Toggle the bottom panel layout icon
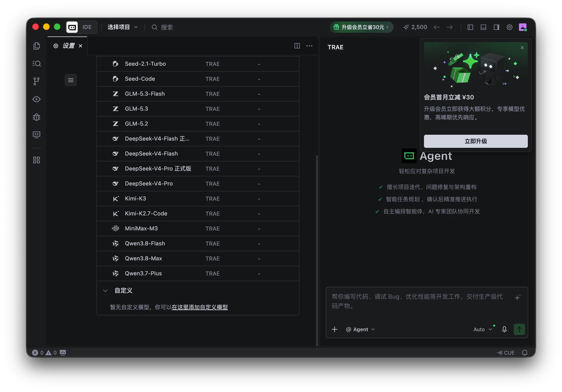The image size is (562, 392). coord(483,27)
